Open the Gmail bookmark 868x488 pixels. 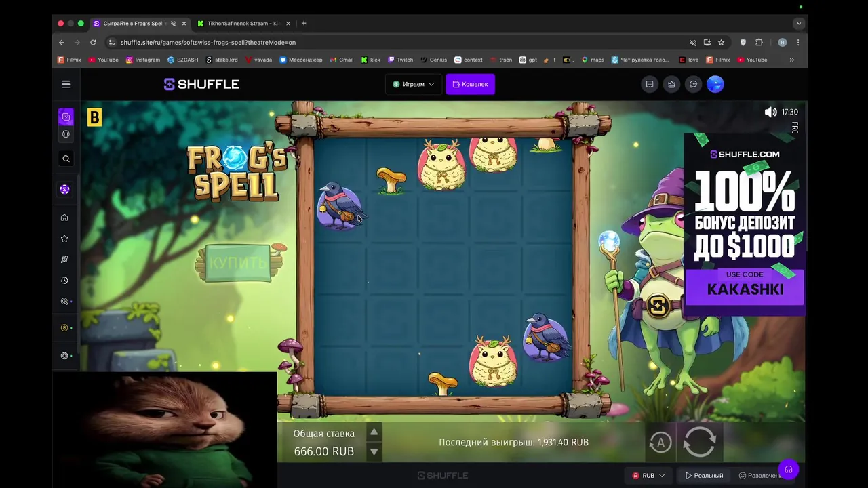[342, 60]
